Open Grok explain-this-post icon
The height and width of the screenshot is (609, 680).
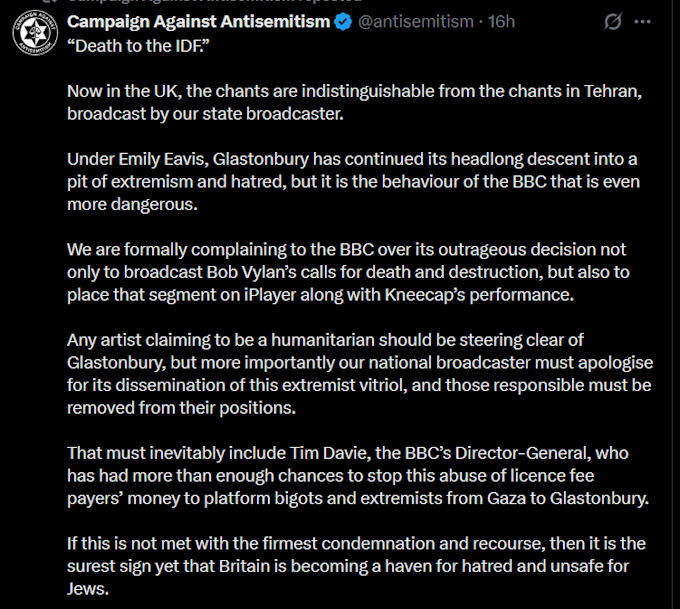click(613, 21)
